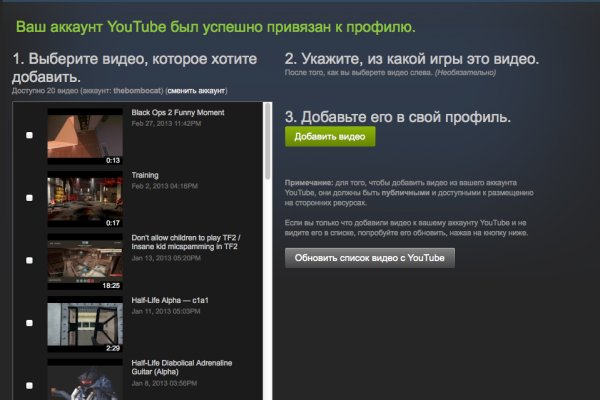The image size is (600, 400).
Task: Select the Training video title text
Action: tap(145, 175)
